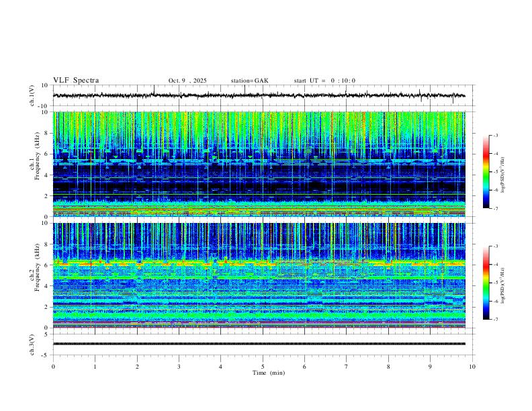The image size is (532, 411).
Task: Click the "-6" tick on the ch.2 color bar
Action: pos(496,301)
